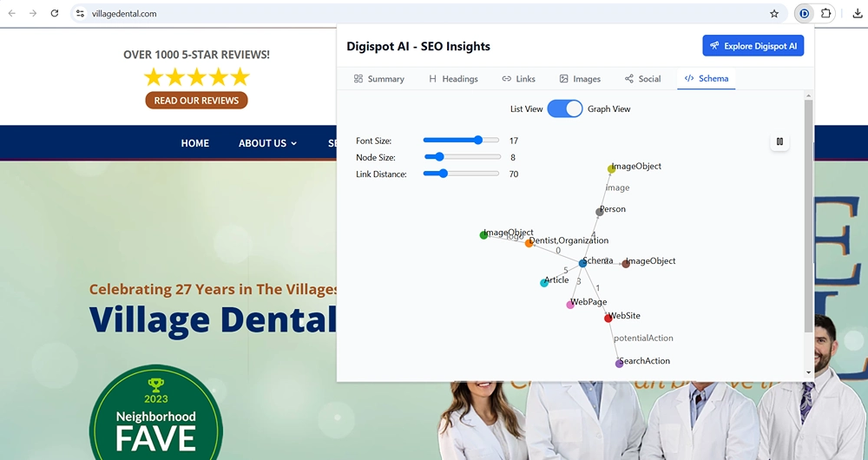Select the Schema tab
The width and height of the screenshot is (868, 460).
pyautogui.click(x=707, y=79)
